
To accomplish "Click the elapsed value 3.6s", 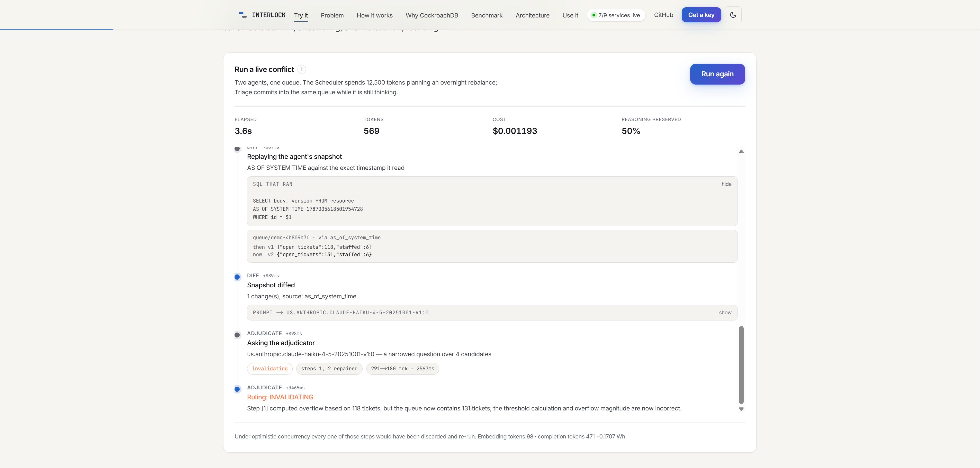I will (x=243, y=131).
